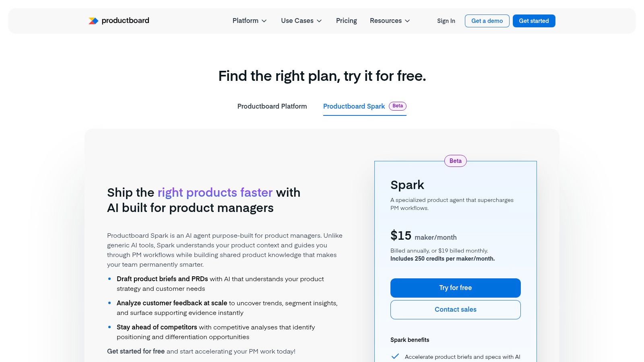Click the productboard logo
Image resolution: width=644 pixels, height=362 pixels.
coord(118,21)
